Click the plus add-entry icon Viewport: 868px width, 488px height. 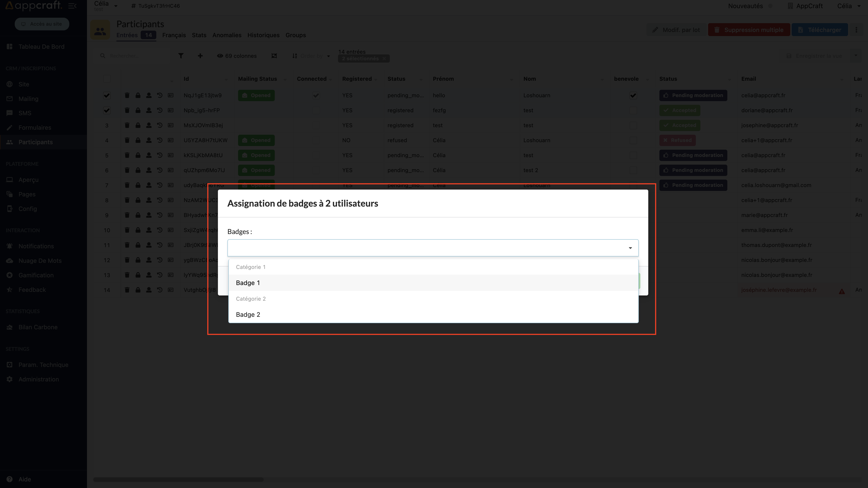(200, 56)
